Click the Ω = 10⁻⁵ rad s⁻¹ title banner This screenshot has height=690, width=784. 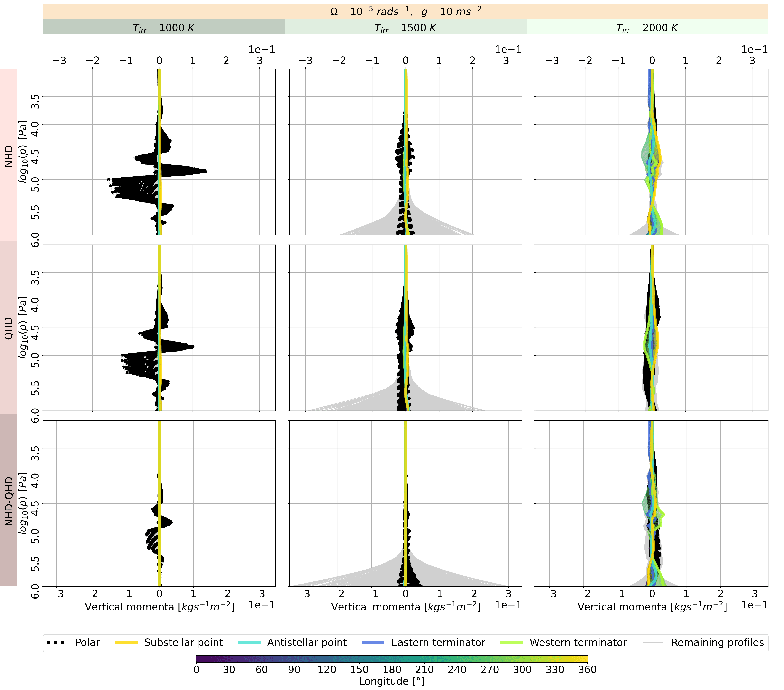click(x=405, y=12)
